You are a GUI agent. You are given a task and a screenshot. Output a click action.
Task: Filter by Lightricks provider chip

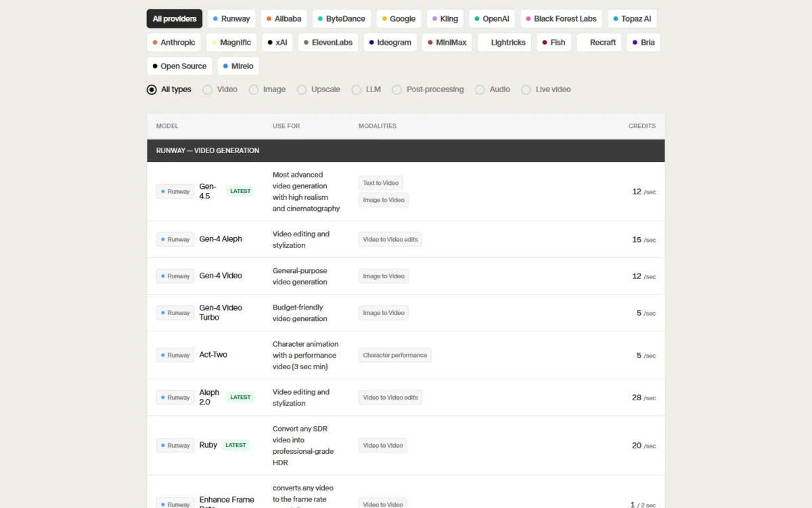(x=505, y=43)
